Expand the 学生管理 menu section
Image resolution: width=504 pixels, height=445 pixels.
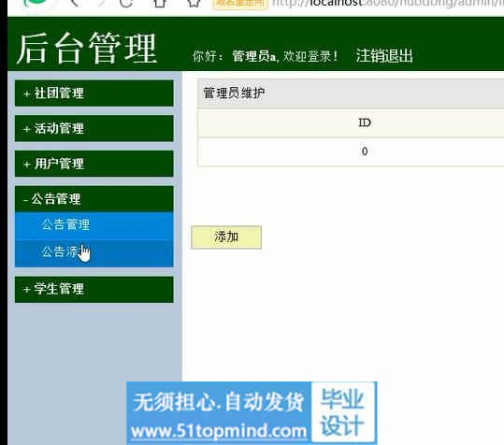[x=94, y=289]
